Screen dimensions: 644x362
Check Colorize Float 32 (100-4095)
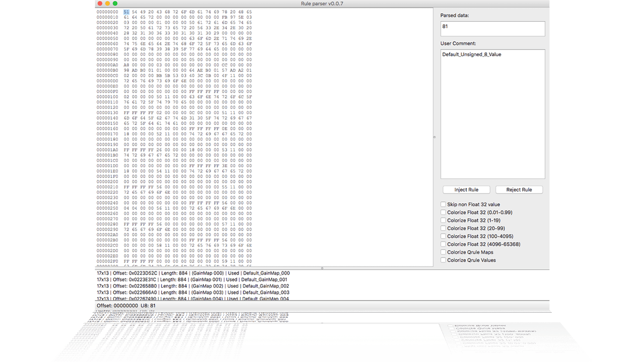point(443,236)
